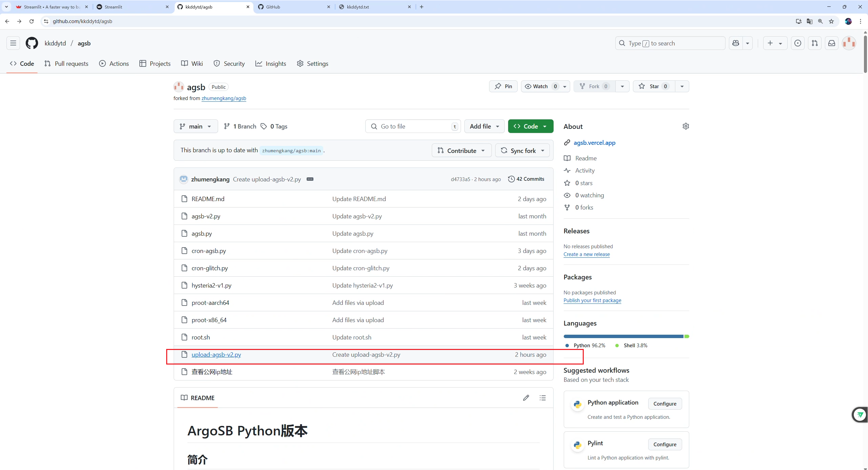Open the cron-glitch.py file

click(x=210, y=268)
